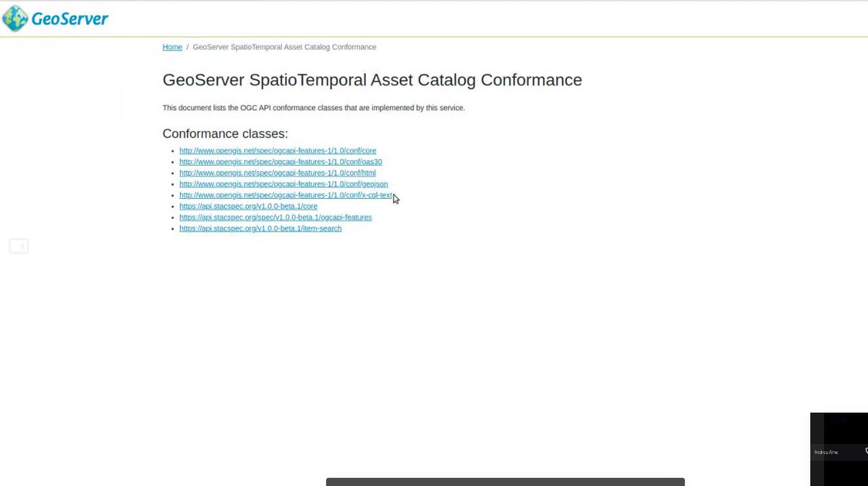This screenshot has height=486, width=868.
Task: Open the conf/geojson conformance class link
Action: click(283, 184)
